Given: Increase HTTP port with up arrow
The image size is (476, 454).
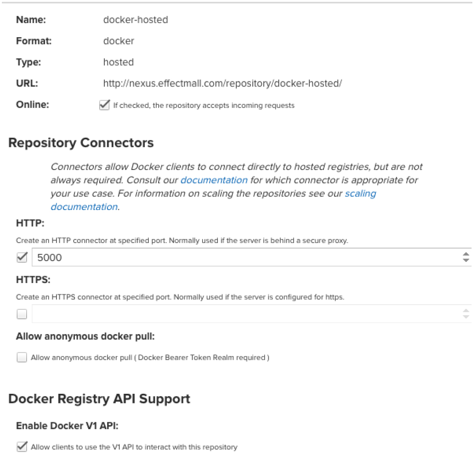Looking at the screenshot, I should tap(466, 254).
